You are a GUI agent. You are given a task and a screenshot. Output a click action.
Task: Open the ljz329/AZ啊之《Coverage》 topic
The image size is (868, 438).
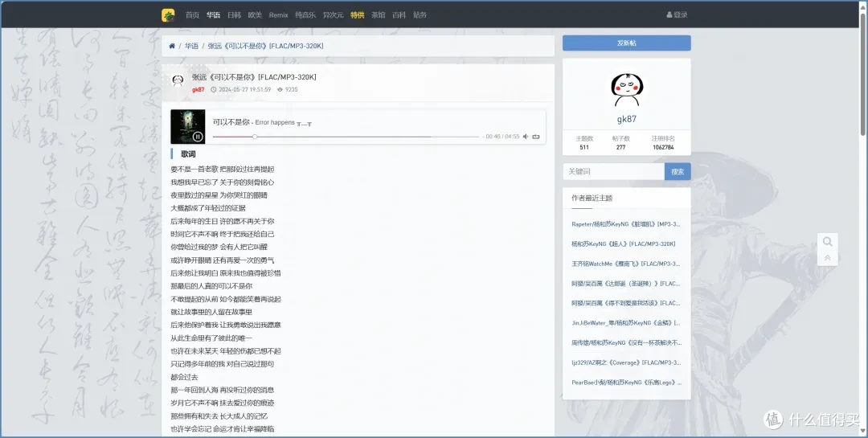point(626,362)
